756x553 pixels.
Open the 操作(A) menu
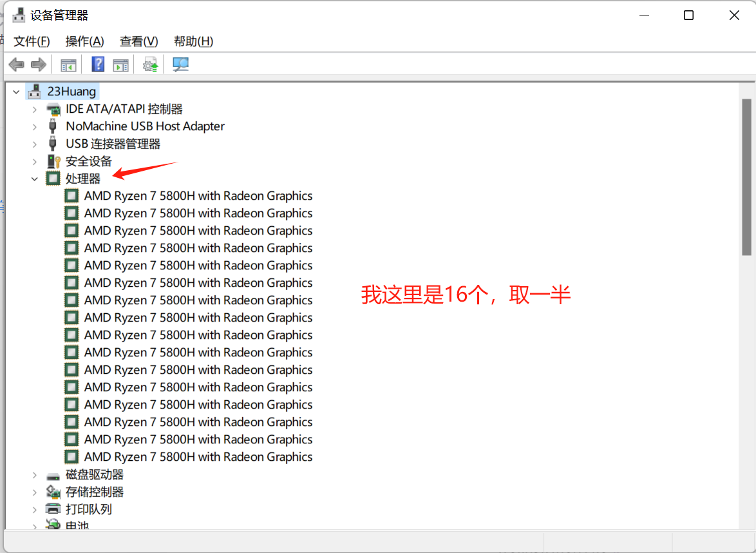[x=85, y=41]
